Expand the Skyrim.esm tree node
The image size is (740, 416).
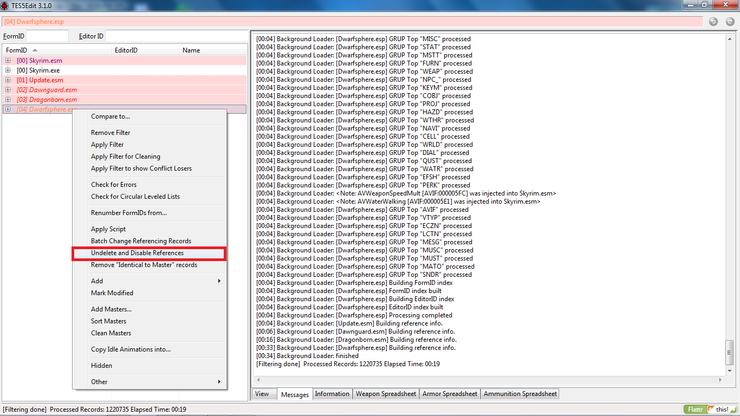8,61
